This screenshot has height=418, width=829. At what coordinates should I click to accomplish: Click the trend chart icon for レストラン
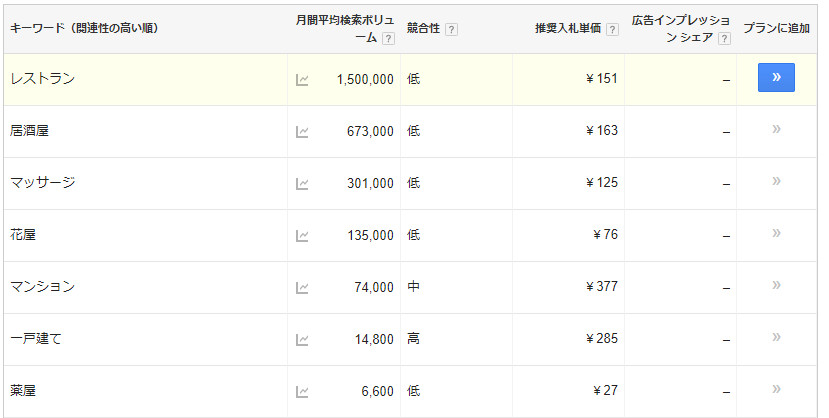click(x=302, y=80)
